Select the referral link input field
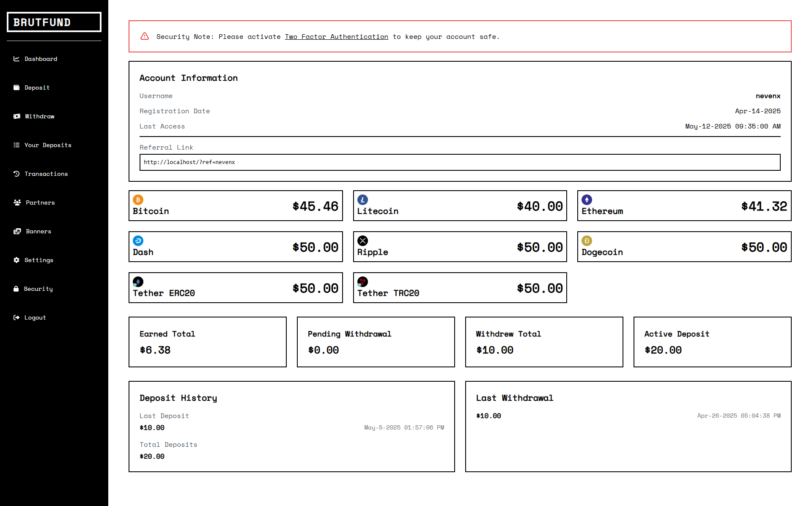This screenshot has height=506, width=812. (x=460, y=162)
